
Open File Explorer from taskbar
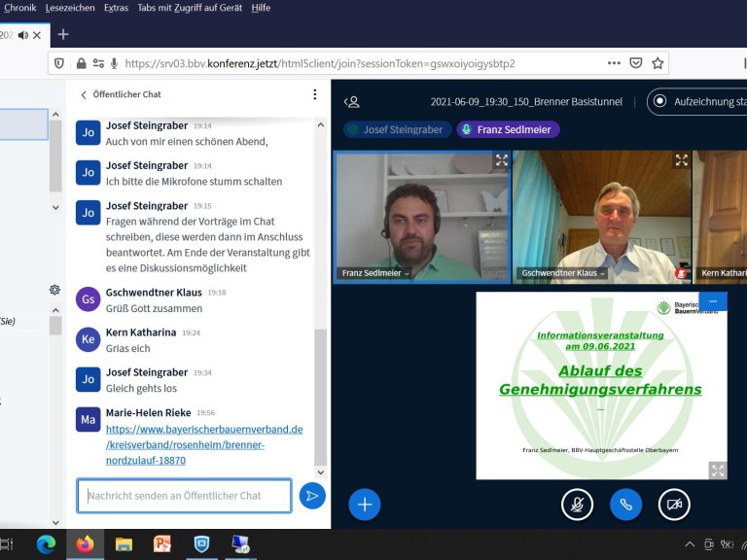point(124,544)
